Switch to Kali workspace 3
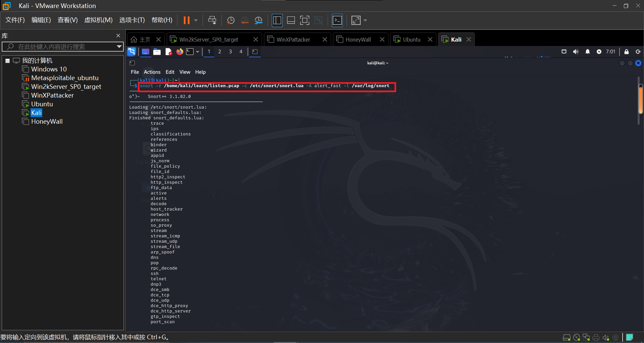644x343 pixels. (x=230, y=52)
